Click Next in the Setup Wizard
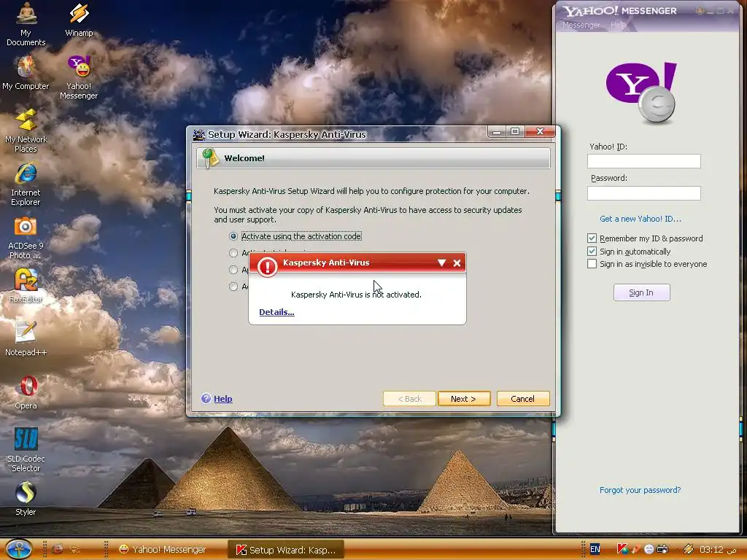747x560 pixels. [463, 399]
